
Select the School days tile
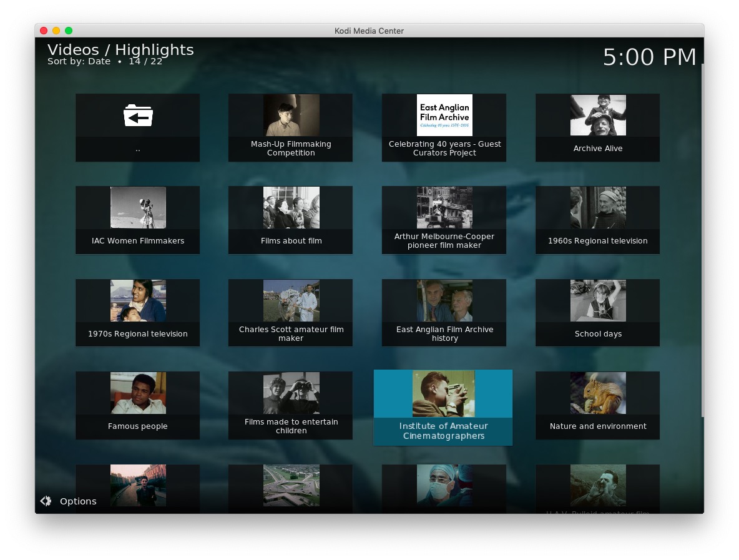pyautogui.click(x=597, y=312)
